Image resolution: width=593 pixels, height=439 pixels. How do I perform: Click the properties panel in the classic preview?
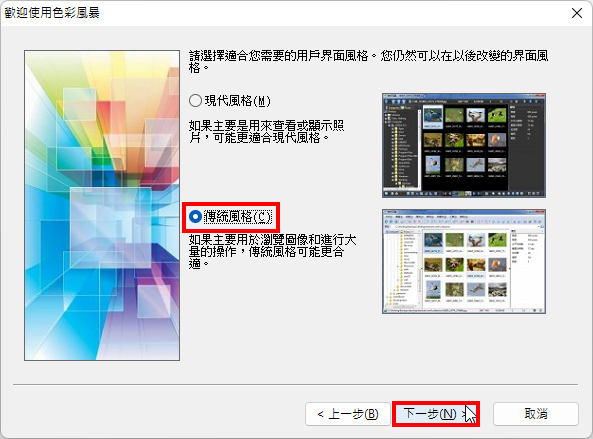(x=527, y=268)
